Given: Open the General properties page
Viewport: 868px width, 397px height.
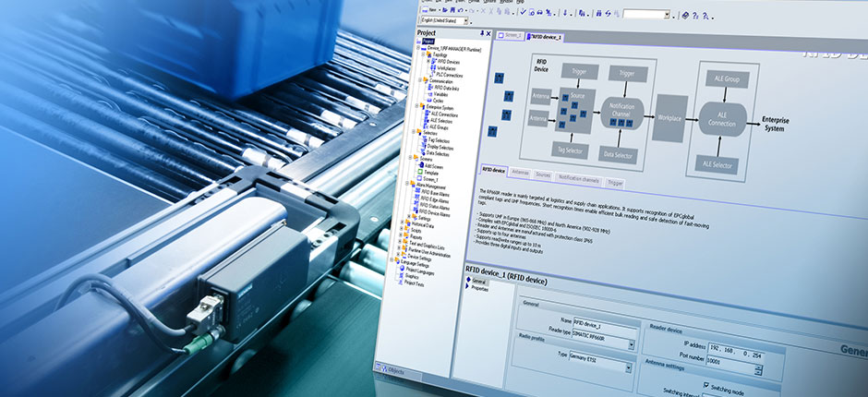Looking at the screenshot, I should click(477, 282).
